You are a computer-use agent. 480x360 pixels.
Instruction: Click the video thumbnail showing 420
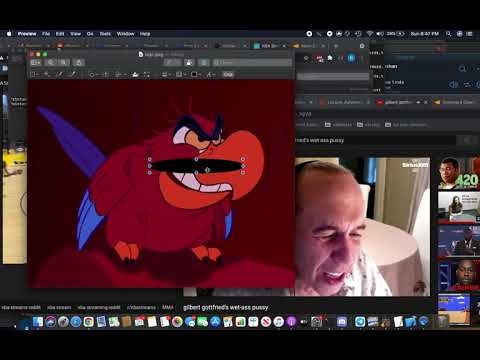[x=459, y=174]
